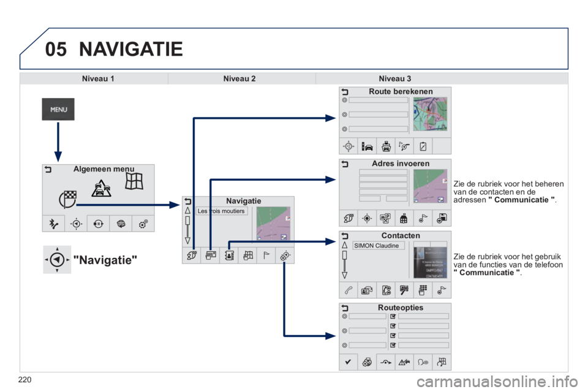Image resolution: width=588 pixels, height=392 pixels.
Task: Open the traffic warning triangle icon
Action: click(101, 188)
